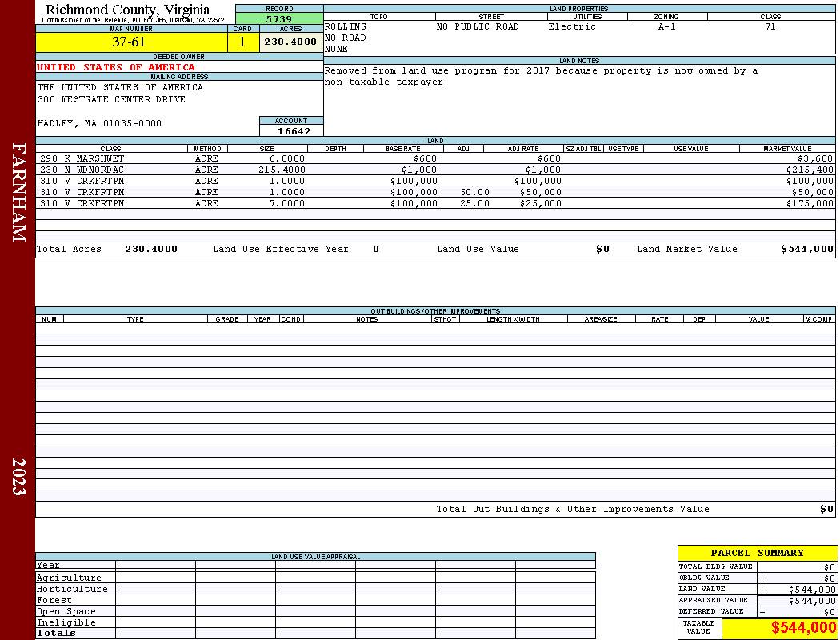This screenshot has width=840, height=640.
Task: Click the Zoning value A-1
Action: pos(666,26)
